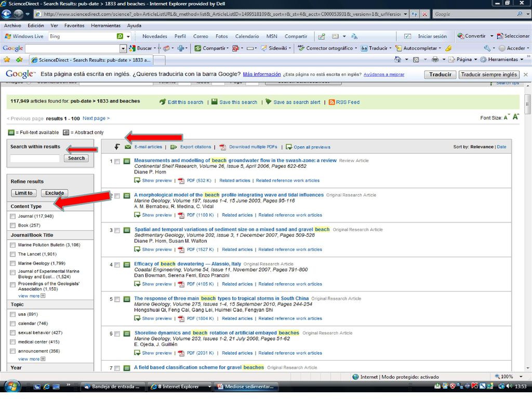The width and height of the screenshot is (532, 399).
Task: Open the Ayuda menu
Action: [x=134, y=25]
